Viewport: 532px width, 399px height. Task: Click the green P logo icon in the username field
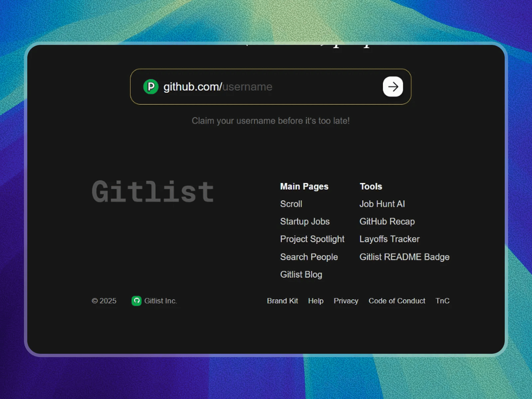151,87
